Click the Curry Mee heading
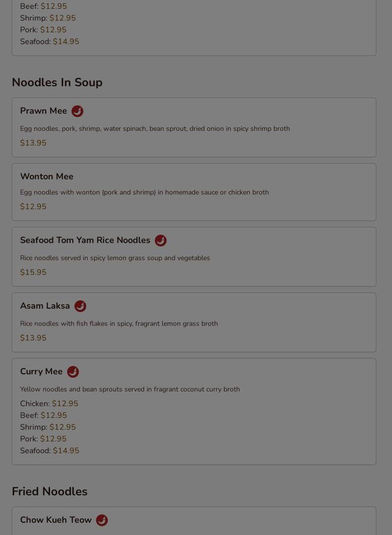The image size is (392, 535). 41,371
